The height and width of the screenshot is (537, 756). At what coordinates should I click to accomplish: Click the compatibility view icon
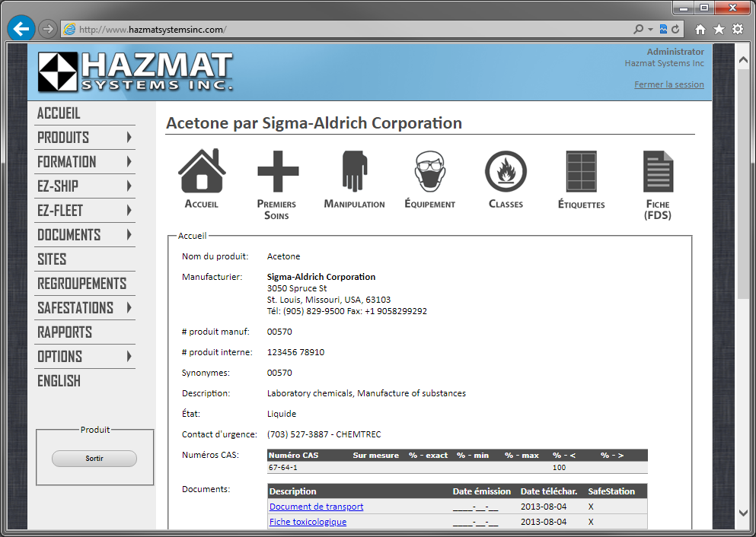(x=663, y=30)
